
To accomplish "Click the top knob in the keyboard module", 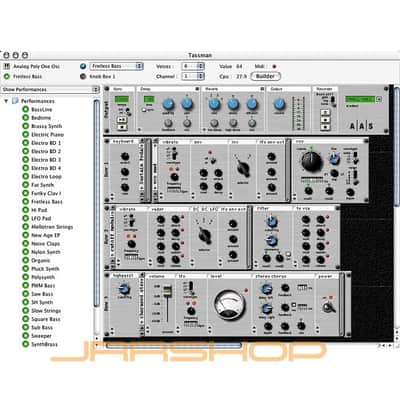I will 125,156.
